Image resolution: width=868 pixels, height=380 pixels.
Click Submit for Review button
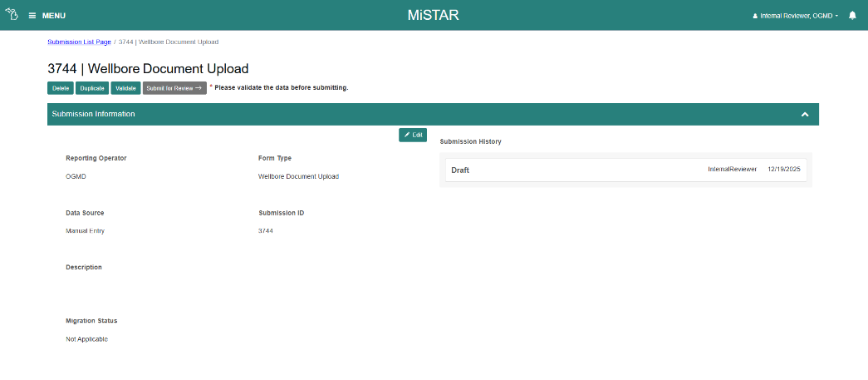(174, 88)
